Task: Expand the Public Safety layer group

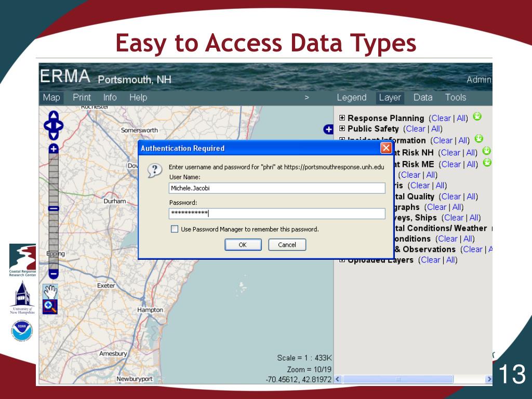Action: 342,129
